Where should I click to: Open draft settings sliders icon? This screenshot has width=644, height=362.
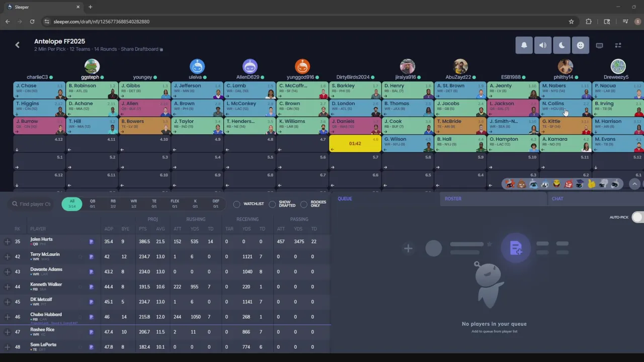(x=618, y=45)
